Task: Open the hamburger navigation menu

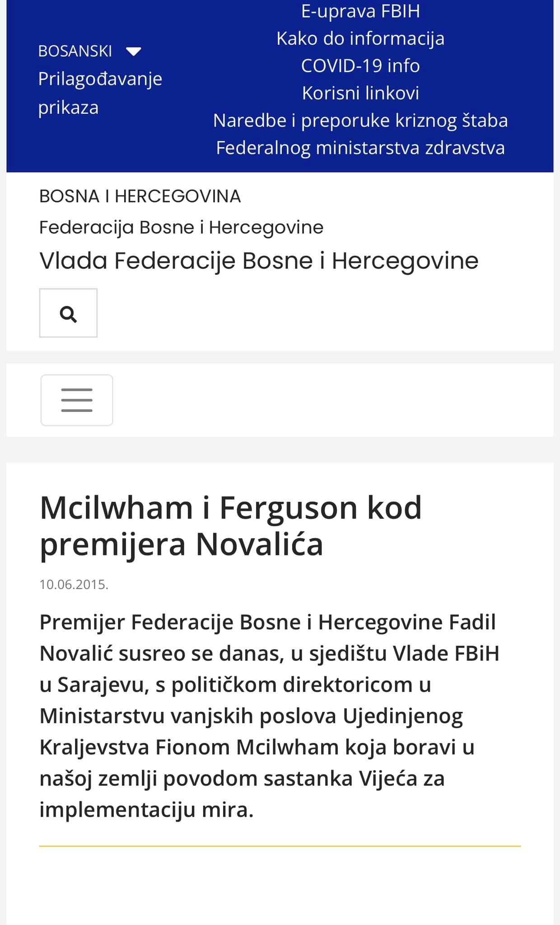Action: pos(77,400)
